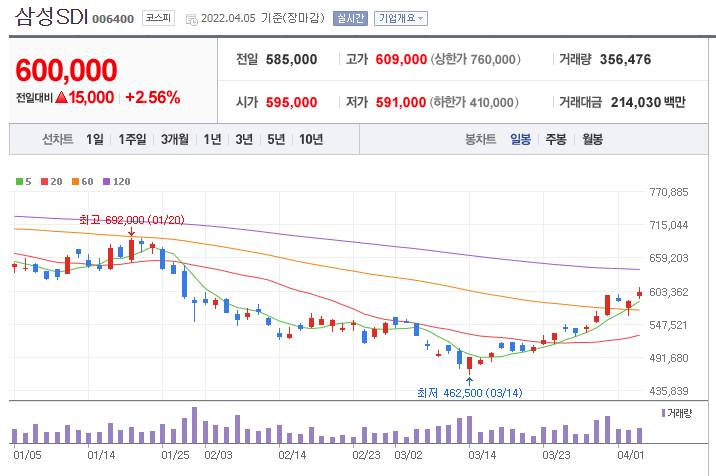716x476 pixels.
Task: Show the 3년 line chart
Action: pos(244,139)
